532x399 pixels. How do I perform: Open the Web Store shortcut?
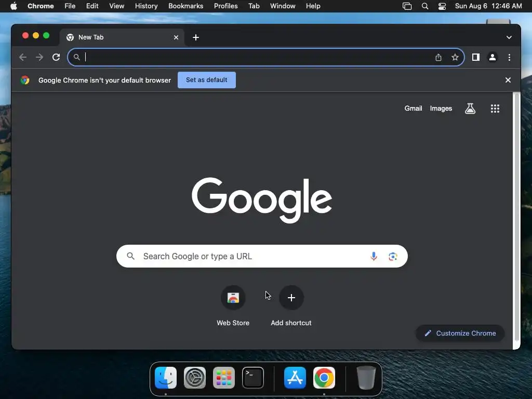click(x=233, y=307)
